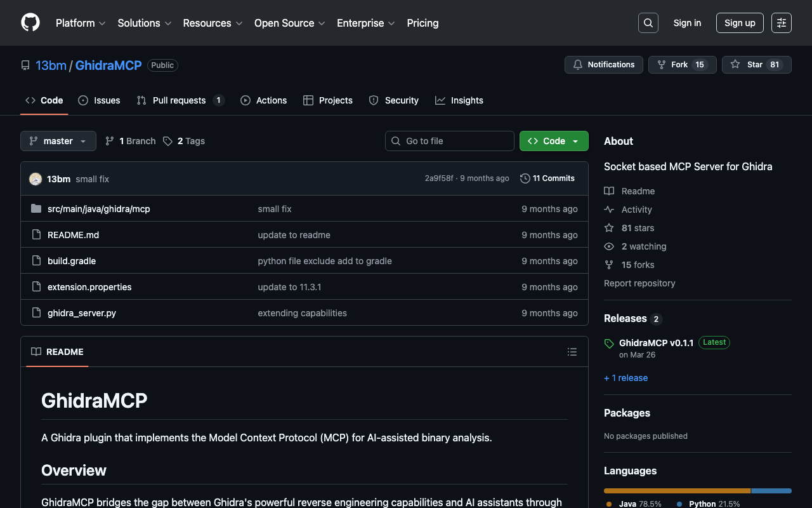Click the appearance settings icon in header
The image size is (812, 508).
pyautogui.click(x=781, y=23)
